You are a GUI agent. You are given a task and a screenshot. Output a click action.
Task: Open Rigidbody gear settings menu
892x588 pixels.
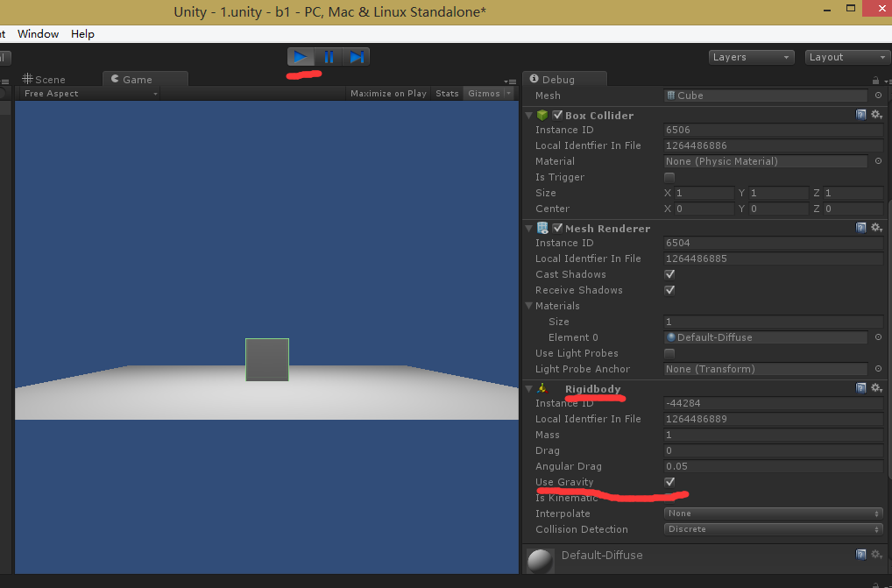[x=876, y=388]
